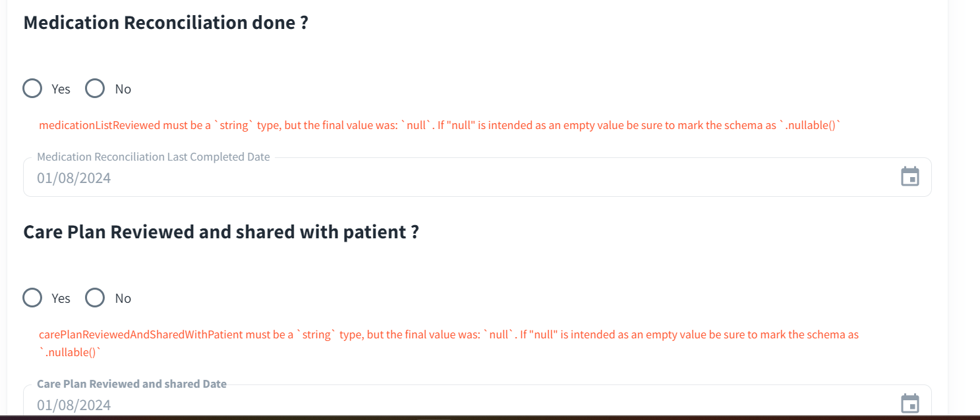Focus the Medication Reconciliation Last Completed Date field

[x=461, y=178]
